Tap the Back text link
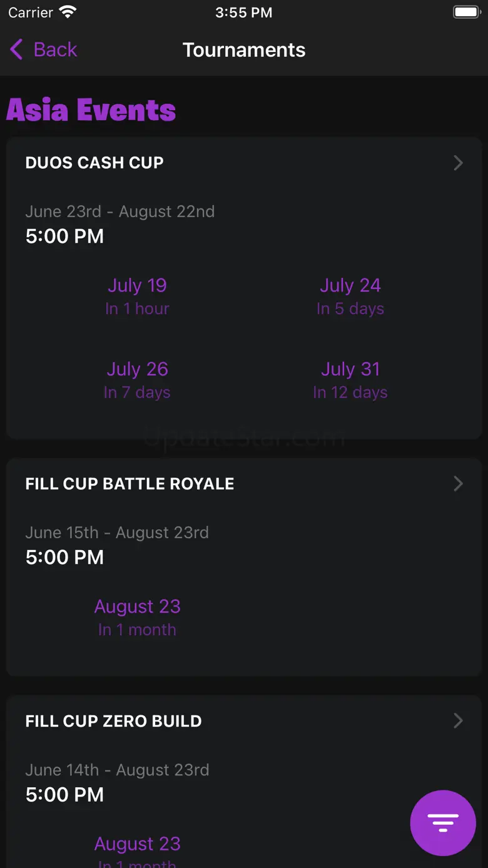Viewport: 488px width, 868px height. coord(55,49)
